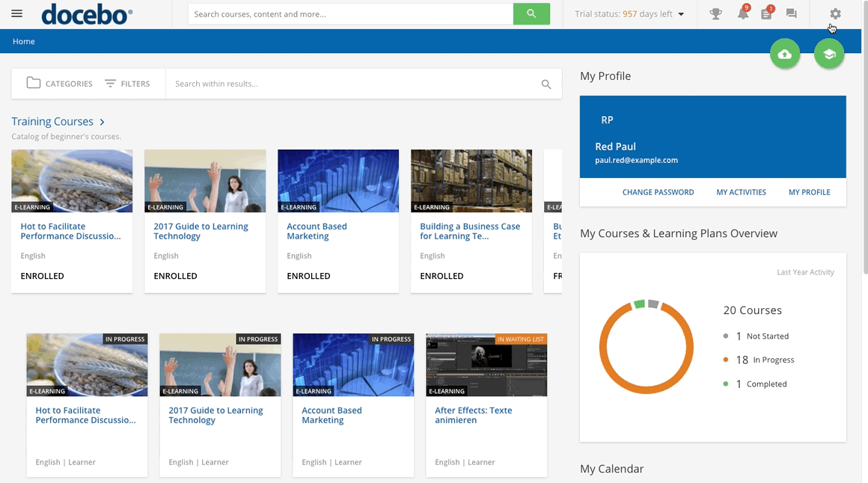Open the messages chat icon
This screenshot has height=483, width=868.
coord(791,13)
